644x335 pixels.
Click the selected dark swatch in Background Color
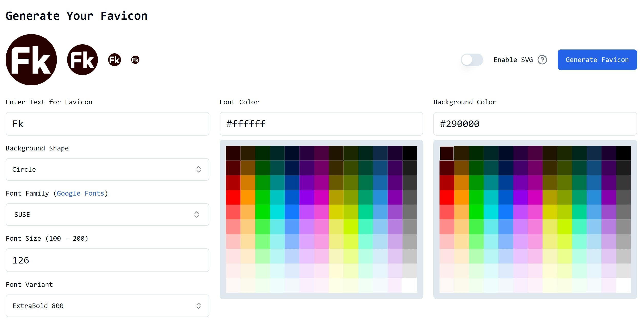tap(446, 153)
